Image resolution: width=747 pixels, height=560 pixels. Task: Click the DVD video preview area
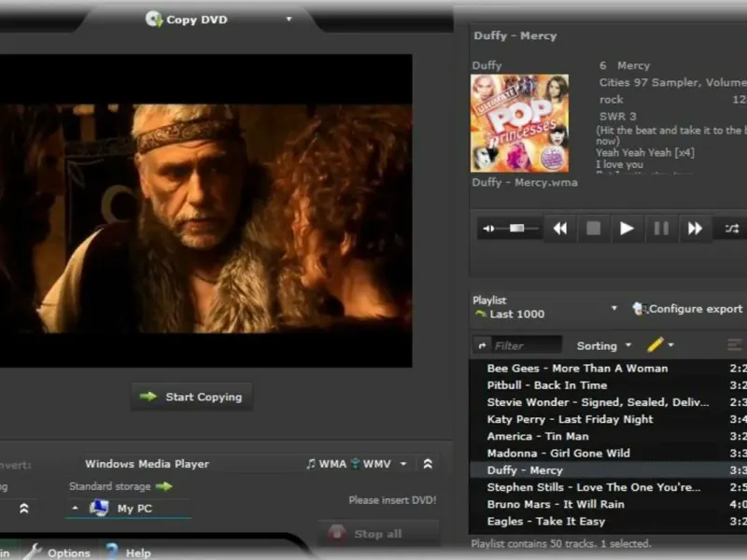tap(205, 211)
